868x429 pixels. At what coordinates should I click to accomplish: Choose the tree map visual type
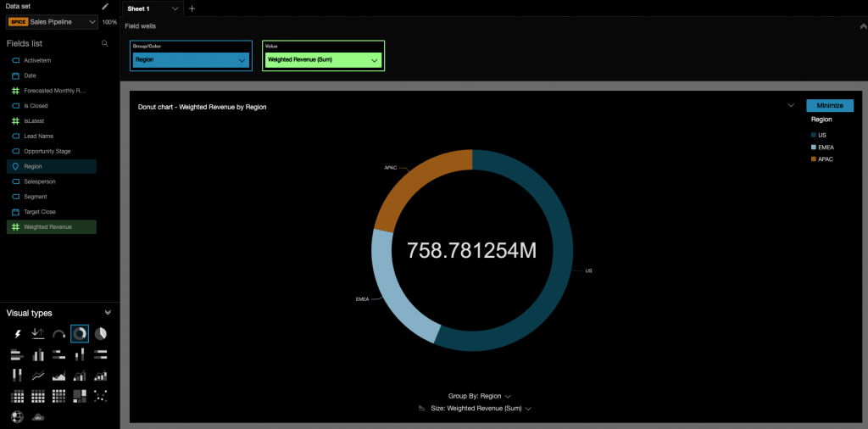tap(80, 396)
